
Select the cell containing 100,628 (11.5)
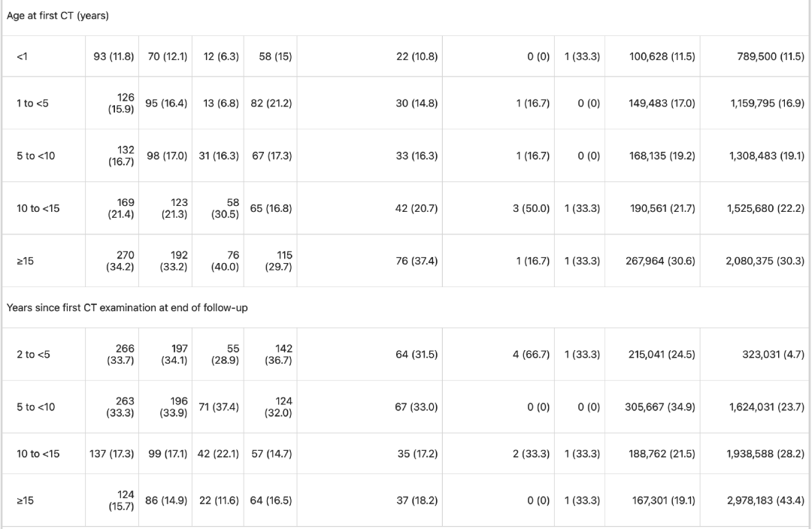click(662, 56)
